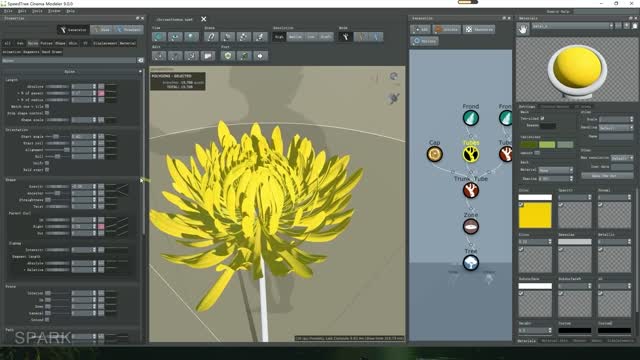The height and width of the screenshot is (360, 640).
Task: Click the green middle icon in Post group
Action: coord(244,56)
